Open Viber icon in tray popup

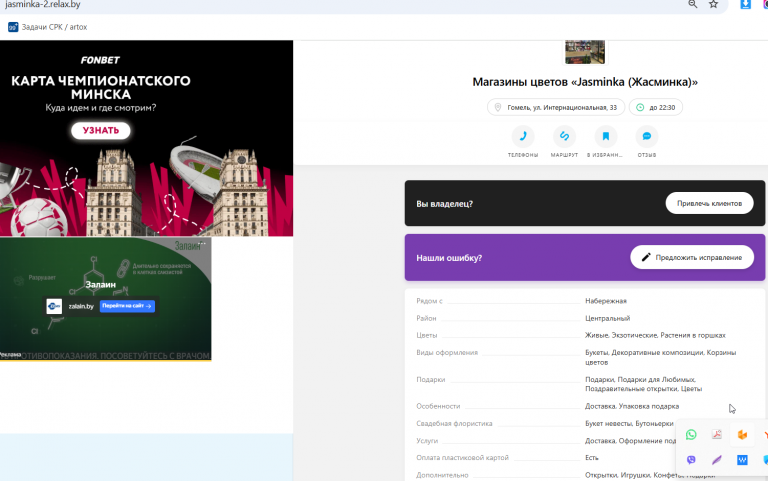691,460
